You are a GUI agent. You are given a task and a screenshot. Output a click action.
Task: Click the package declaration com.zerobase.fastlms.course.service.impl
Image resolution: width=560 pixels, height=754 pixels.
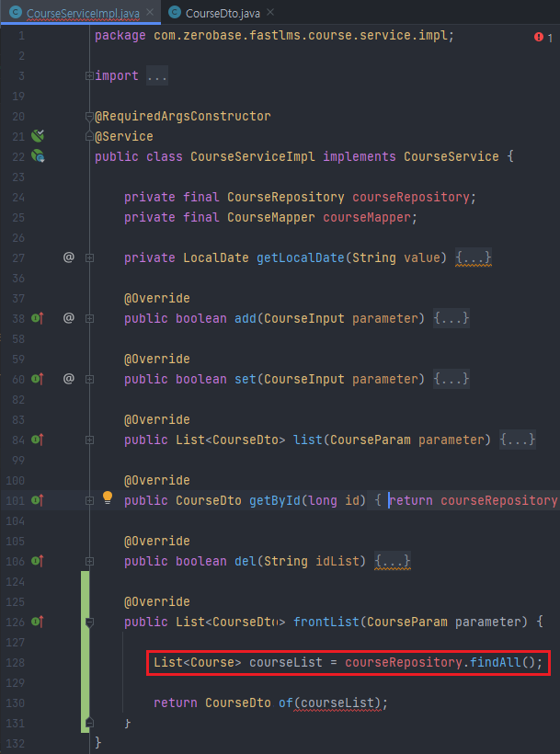(301, 36)
